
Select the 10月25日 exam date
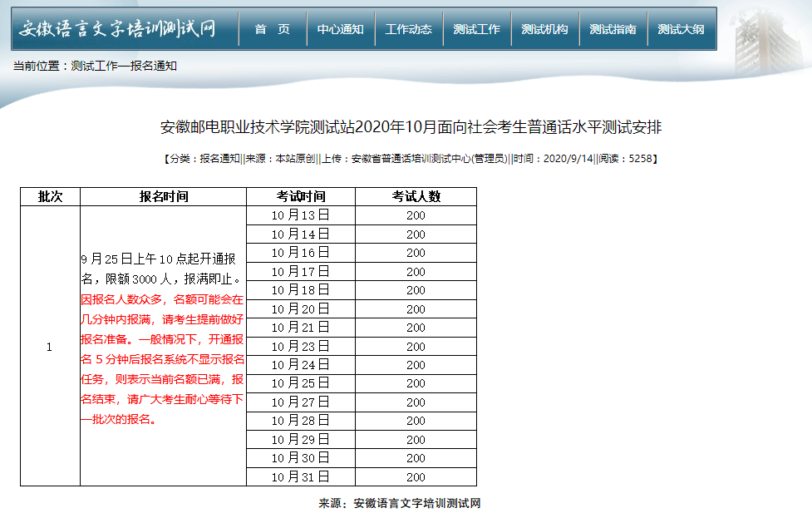pos(301,383)
